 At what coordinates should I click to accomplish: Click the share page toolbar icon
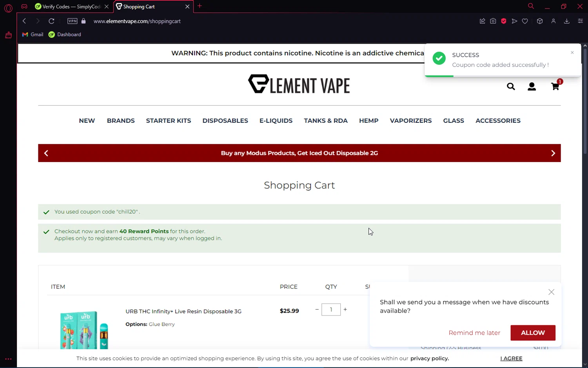tap(483, 21)
